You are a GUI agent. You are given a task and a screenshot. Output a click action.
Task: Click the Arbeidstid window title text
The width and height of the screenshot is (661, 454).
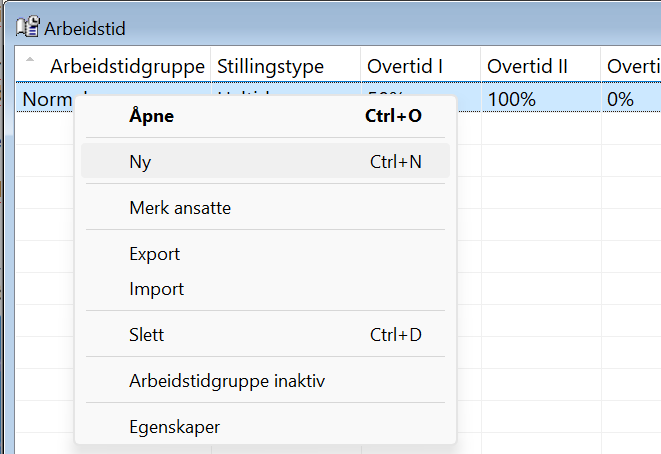tap(85, 28)
